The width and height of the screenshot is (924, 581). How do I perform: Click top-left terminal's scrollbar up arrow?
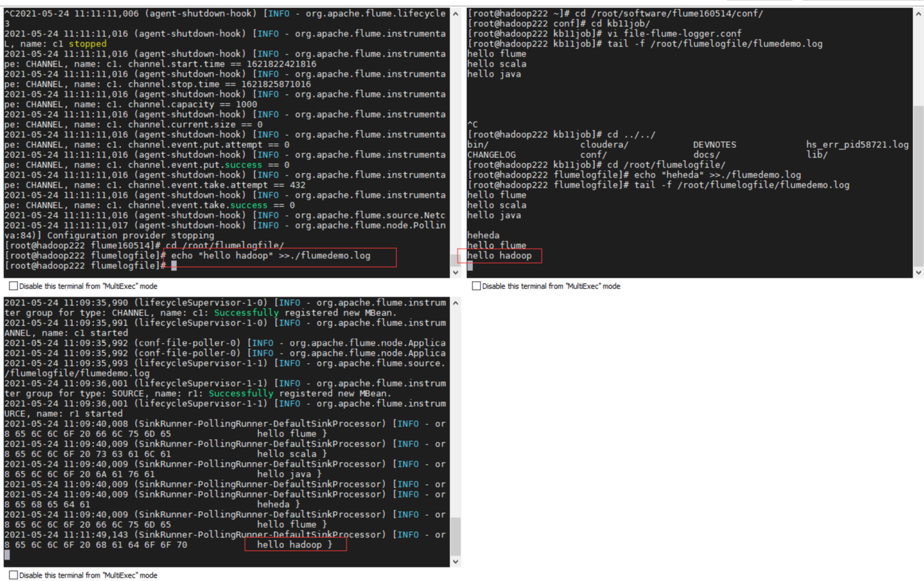point(455,13)
